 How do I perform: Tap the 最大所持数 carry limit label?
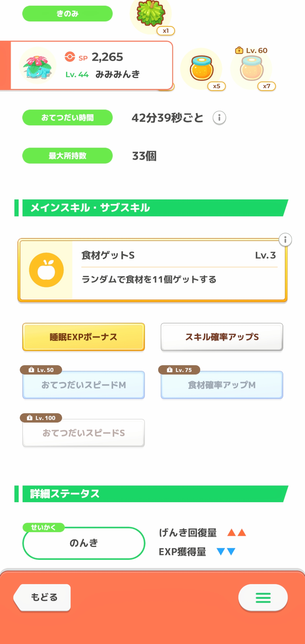pos(67,156)
